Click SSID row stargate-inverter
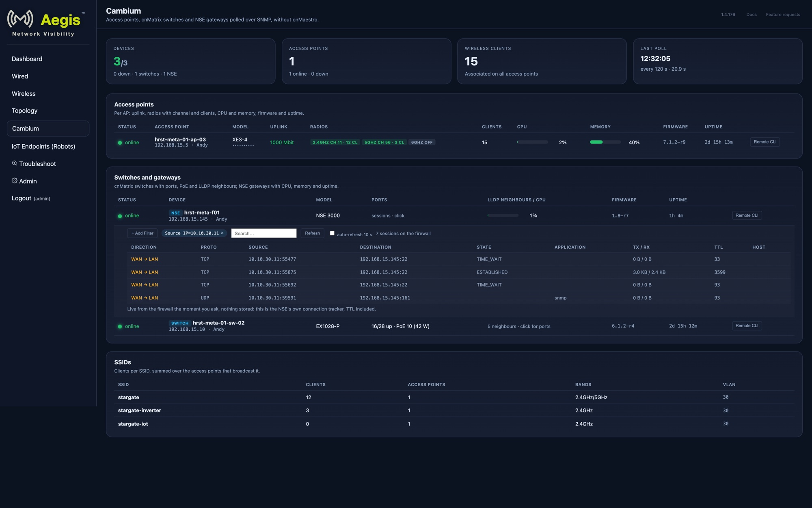Screen dimensions: 812x508 coord(454,410)
